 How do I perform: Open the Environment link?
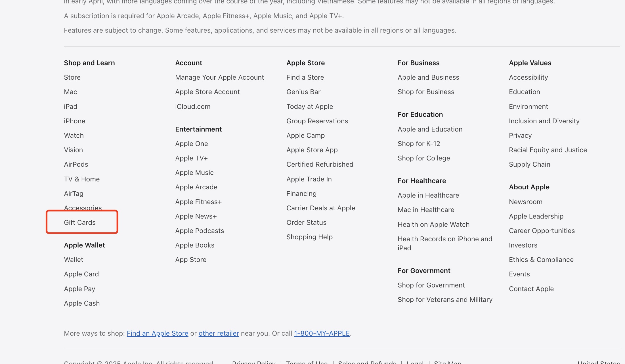528,106
